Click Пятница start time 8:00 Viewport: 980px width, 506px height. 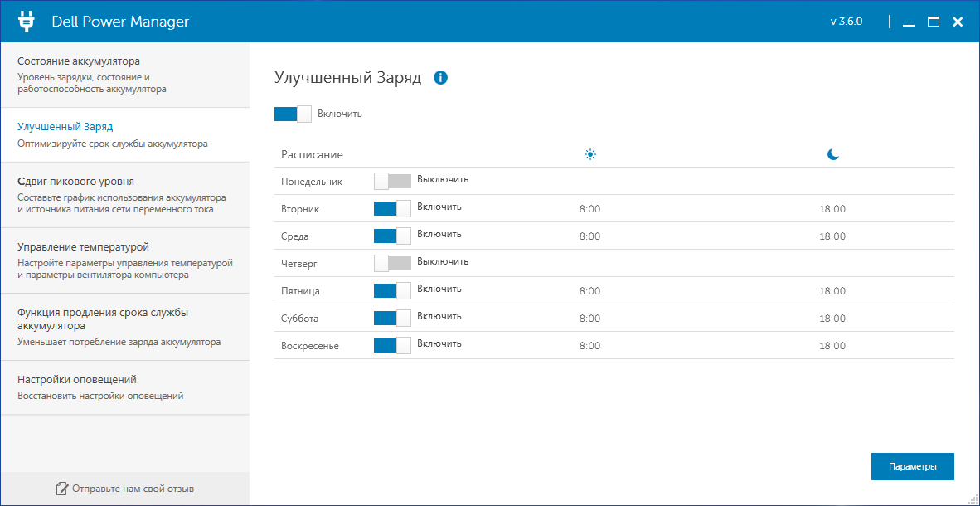point(590,291)
